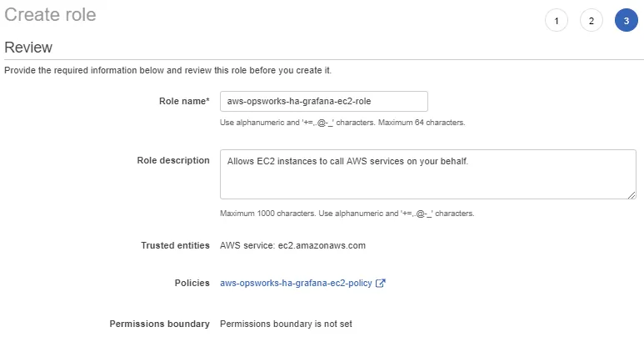Select the highlighted step 3 indicator
Viewport: 644px width, 337px height.
point(626,21)
